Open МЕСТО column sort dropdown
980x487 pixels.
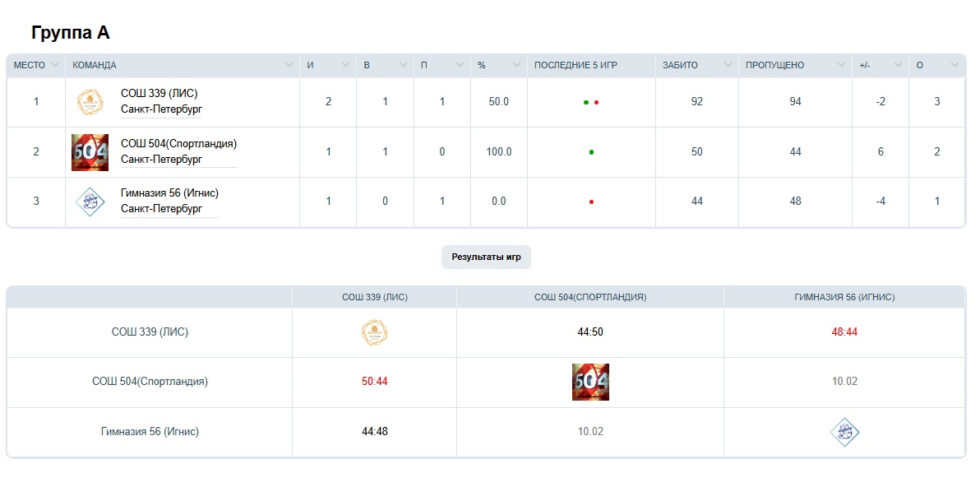pos(54,65)
